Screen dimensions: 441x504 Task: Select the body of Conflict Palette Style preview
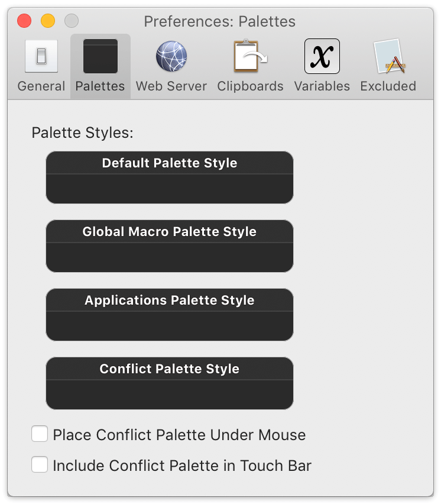170,395
